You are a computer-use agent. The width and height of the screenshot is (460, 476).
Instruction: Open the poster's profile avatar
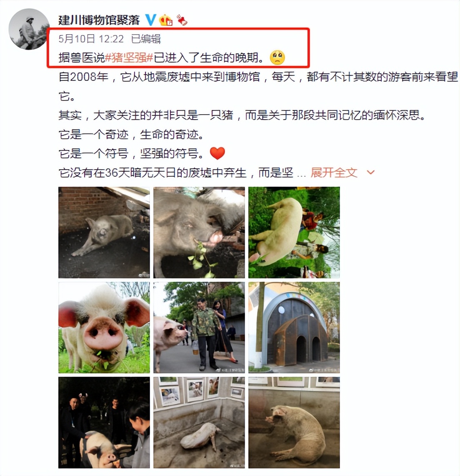tap(29, 29)
